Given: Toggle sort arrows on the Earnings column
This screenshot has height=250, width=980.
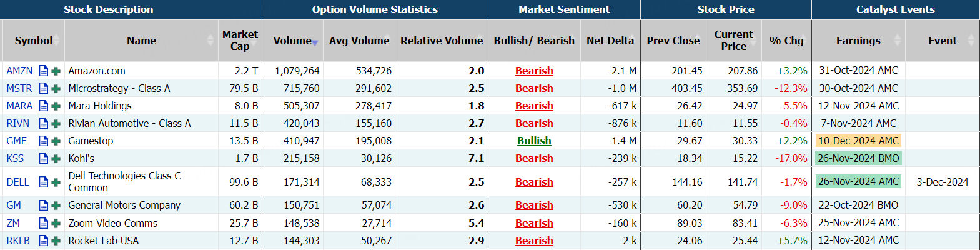Looking at the screenshot, I should point(898,41).
